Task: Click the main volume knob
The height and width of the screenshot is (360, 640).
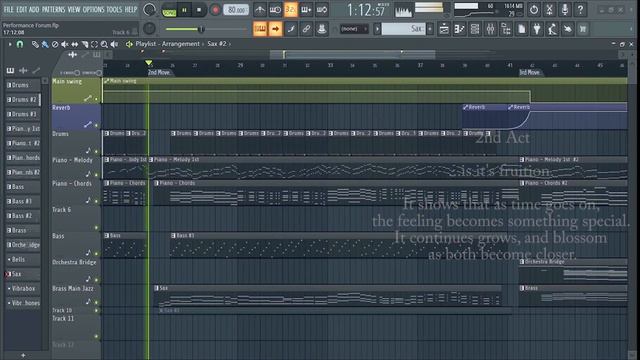Action: point(149,9)
